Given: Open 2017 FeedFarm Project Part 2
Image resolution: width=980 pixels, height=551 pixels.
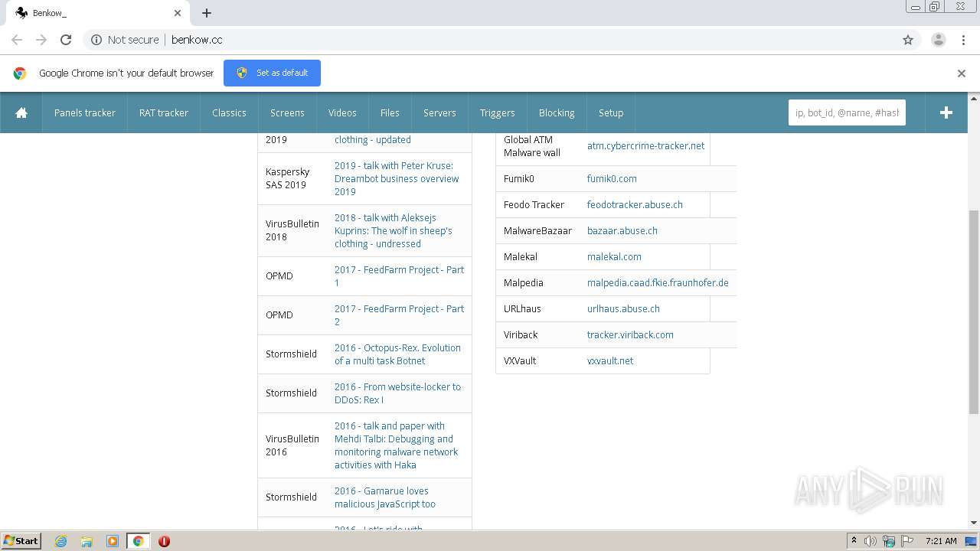Looking at the screenshot, I should (x=399, y=315).
